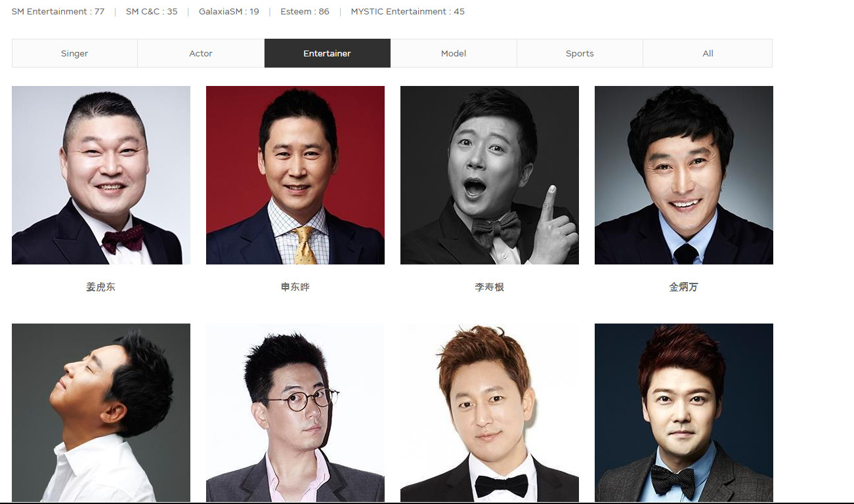
Task: Open the Model tab
Action: 454,53
